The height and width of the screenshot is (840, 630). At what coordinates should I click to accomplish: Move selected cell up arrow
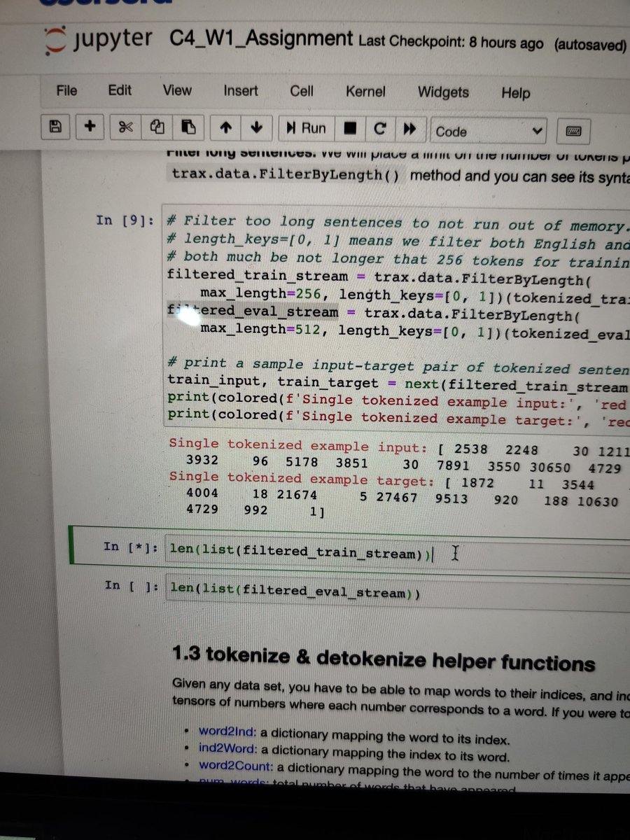(x=225, y=129)
